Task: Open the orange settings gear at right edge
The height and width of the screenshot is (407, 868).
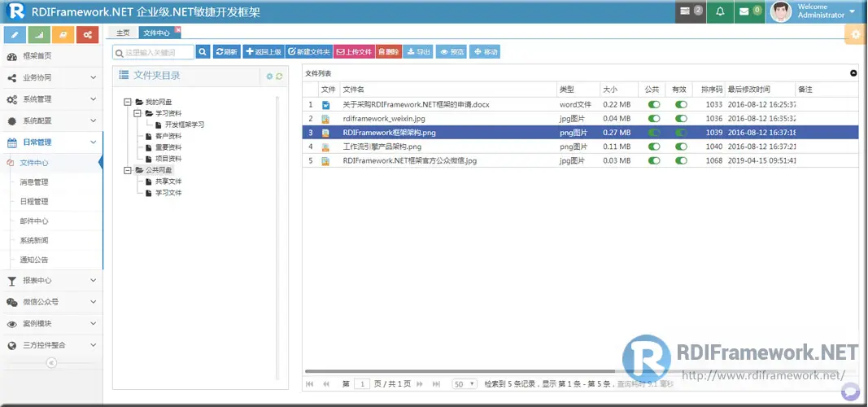Action: click(856, 34)
